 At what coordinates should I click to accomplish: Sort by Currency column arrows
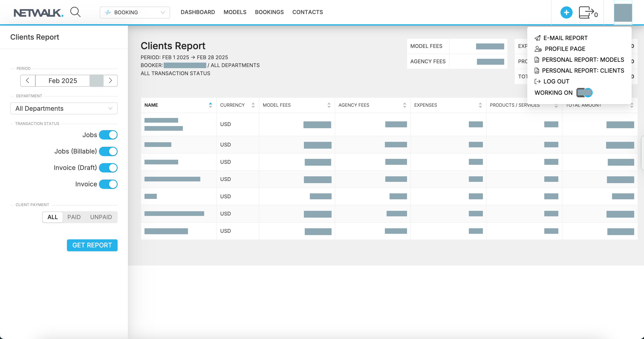click(x=253, y=105)
